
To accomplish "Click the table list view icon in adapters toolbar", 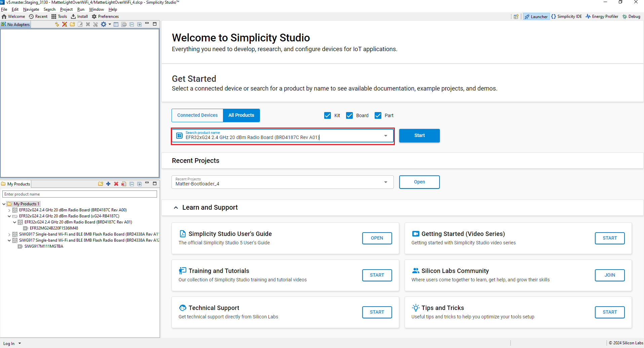I will 116,24.
